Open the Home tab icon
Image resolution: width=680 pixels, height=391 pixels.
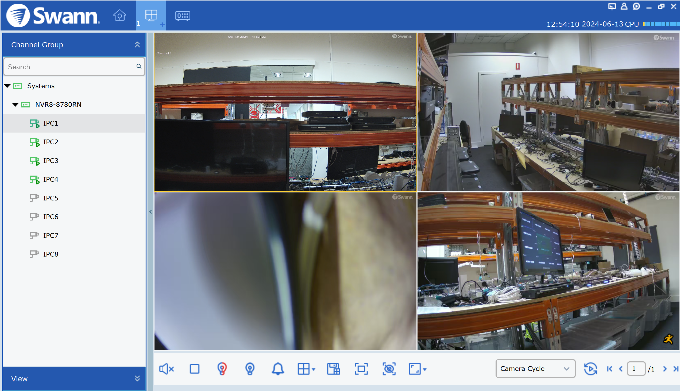(119, 16)
